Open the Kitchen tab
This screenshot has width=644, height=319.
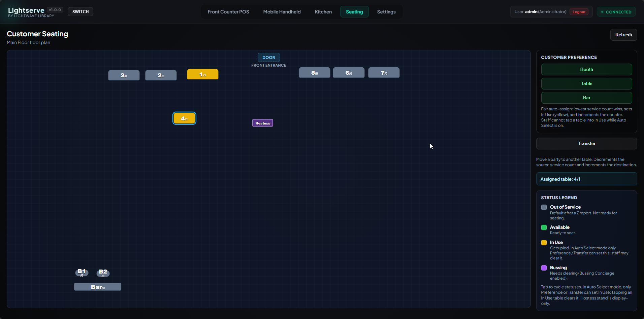(323, 12)
